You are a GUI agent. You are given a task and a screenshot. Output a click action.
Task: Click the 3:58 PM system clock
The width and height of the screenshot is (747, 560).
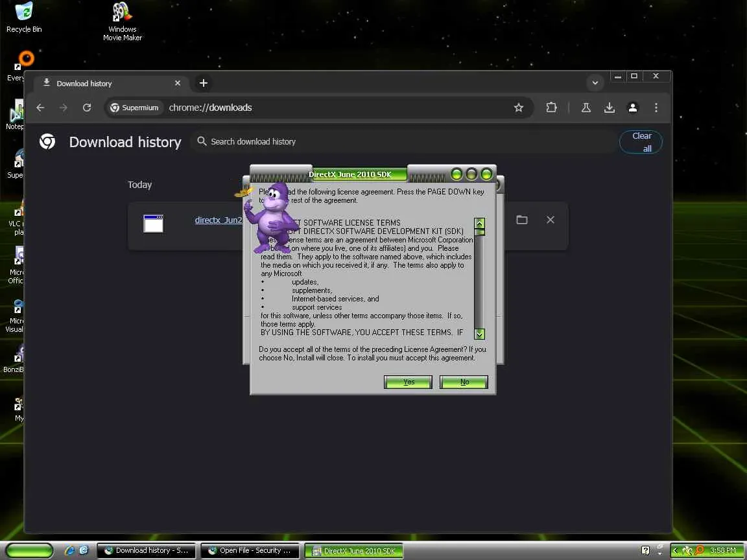tap(723, 550)
